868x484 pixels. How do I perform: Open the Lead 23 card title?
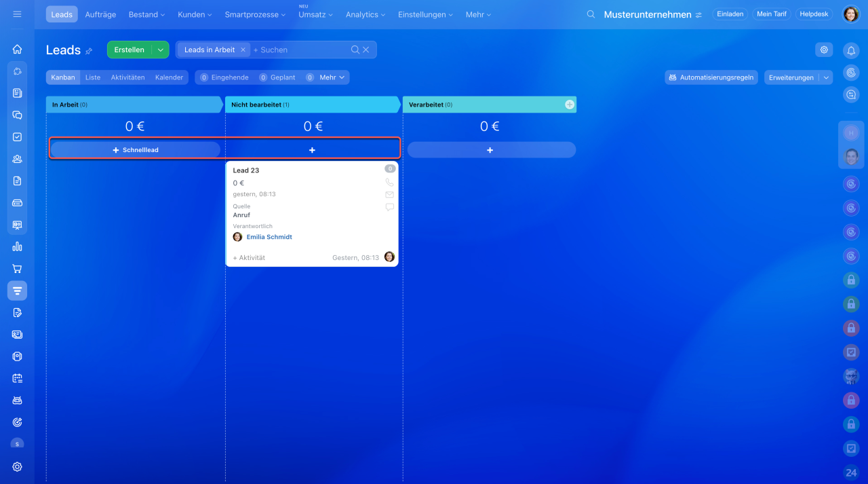(x=246, y=170)
